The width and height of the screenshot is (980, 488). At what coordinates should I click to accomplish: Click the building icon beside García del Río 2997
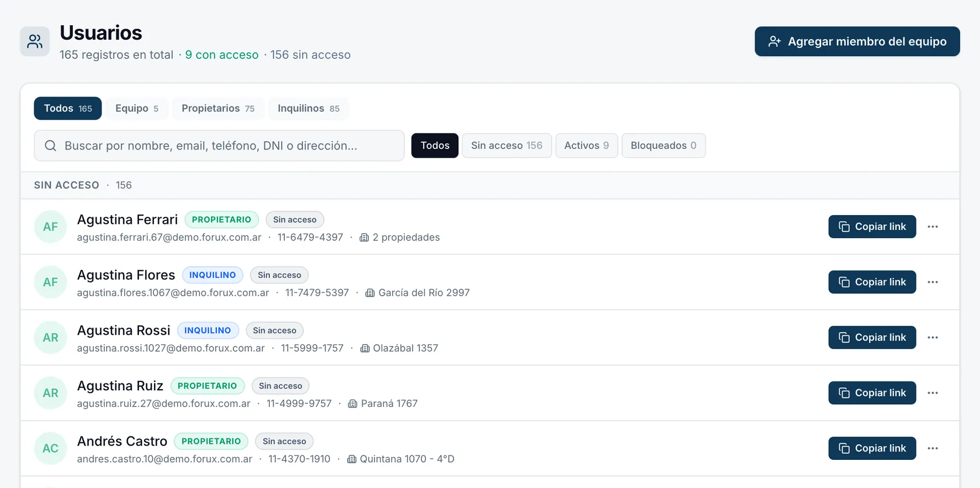[370, 293]
